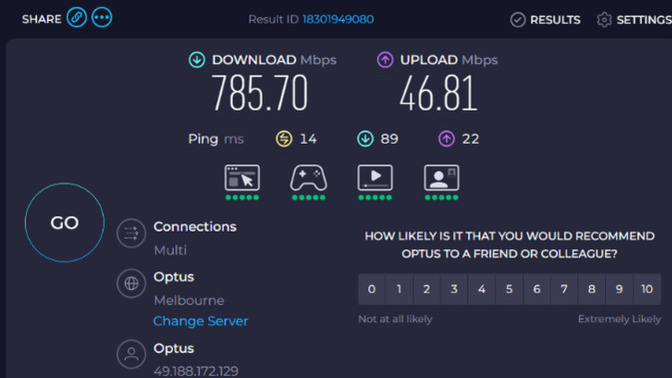Viewport: 672px width, 378px height.
Task: Click the Optus provider name above IP address
Action: 174,348
